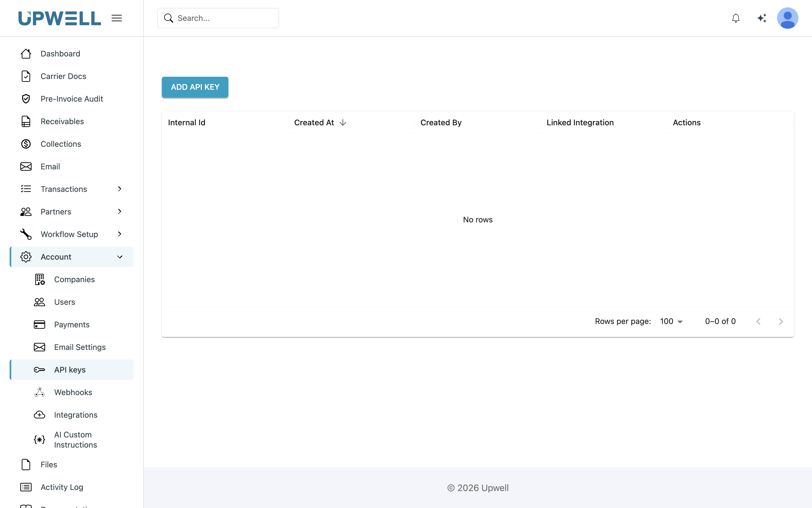Open Companies menu item

pos(72,279)
